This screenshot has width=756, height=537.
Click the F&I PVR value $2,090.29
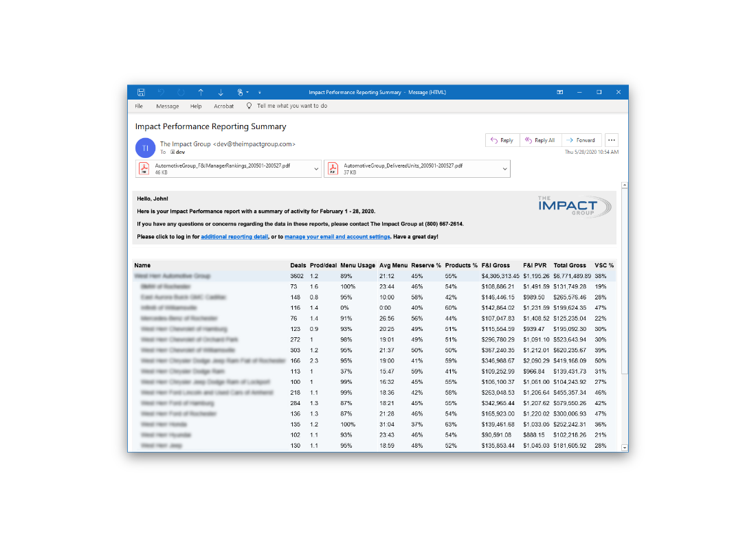(x=536, y=361)
